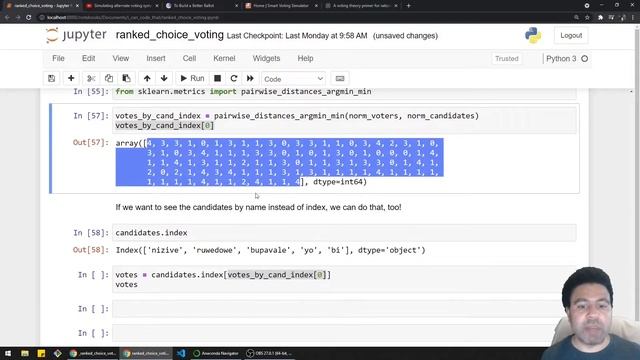The height and width of the screenshot is (360, 640).
Task: Move selected cell up arrow
Action: (147, 78)
